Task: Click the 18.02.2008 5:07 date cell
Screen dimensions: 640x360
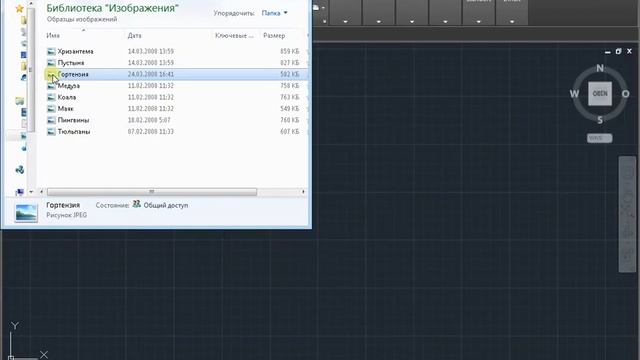Action: 149,120
